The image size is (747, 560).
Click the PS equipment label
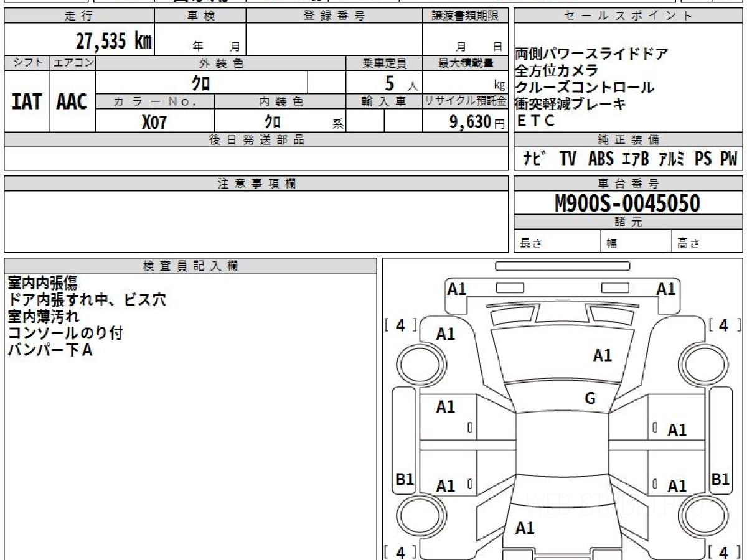coord(703,159)
